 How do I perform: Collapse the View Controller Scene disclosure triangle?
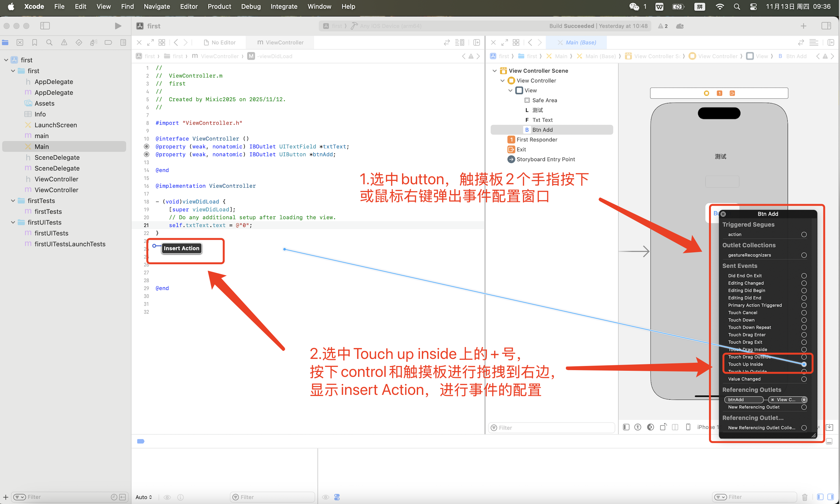point(494,71)
